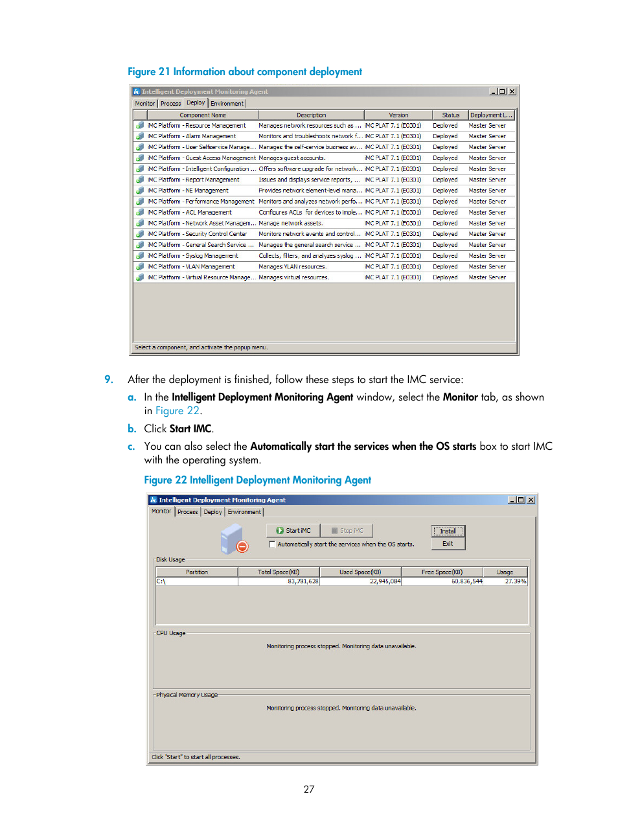This screenshot has height=840, width=618.
Task: Switch to Deploy tab in Figure 22 window
Action: point(212,511)
